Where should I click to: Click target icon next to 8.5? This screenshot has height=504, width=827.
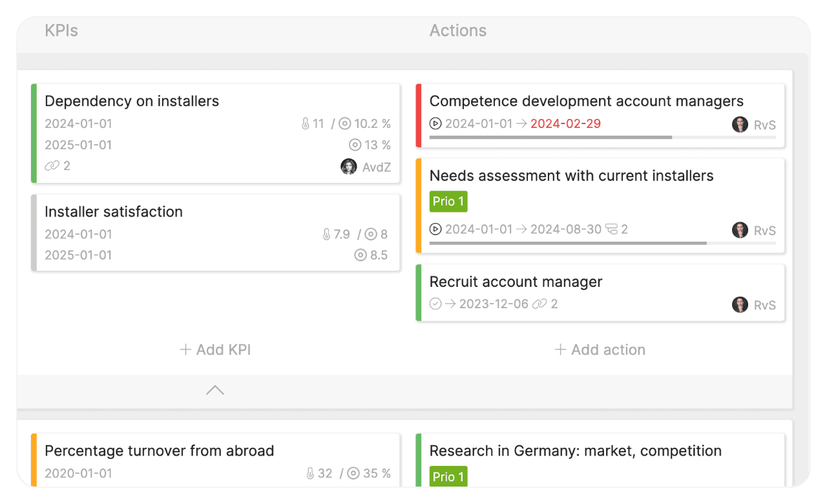[x=361, y=255]
